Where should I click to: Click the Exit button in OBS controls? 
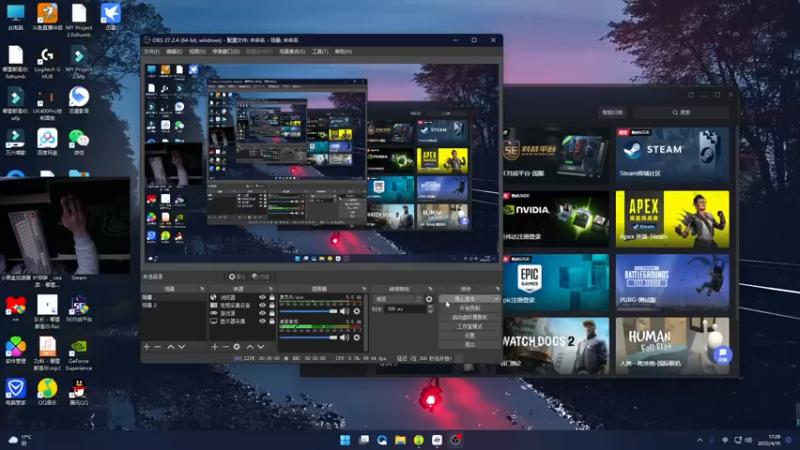(469, 345)
